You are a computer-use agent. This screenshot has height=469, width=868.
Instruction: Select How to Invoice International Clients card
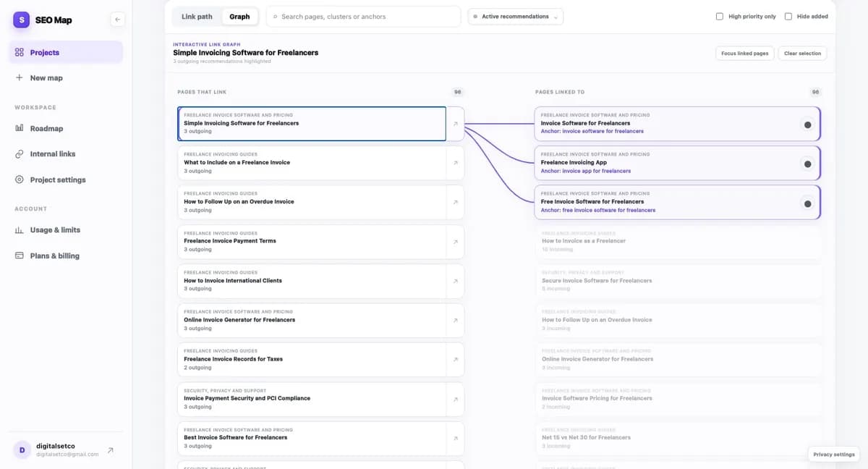(x=312, y=281)
